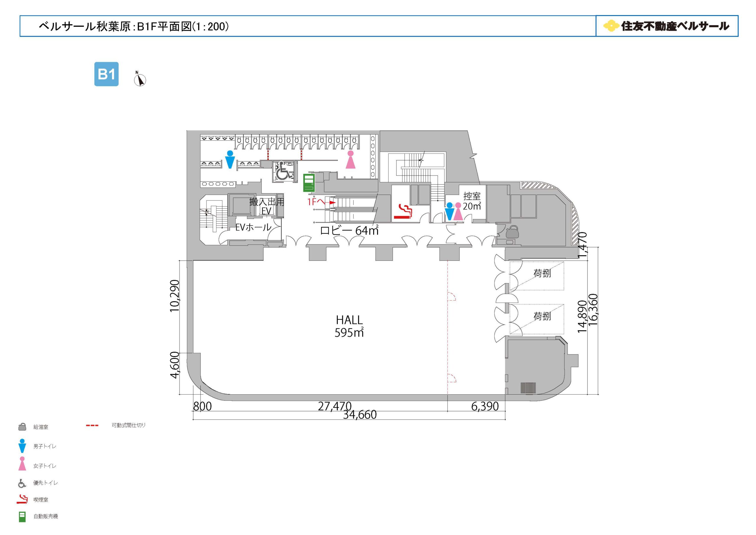Click the EVホール label

pyautogui.click(x=253, y=227)
